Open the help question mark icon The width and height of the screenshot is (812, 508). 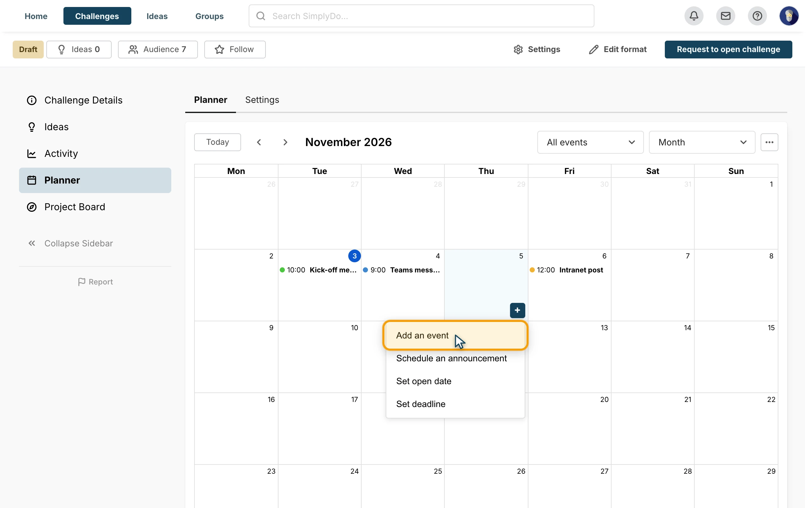pos(757,16)
